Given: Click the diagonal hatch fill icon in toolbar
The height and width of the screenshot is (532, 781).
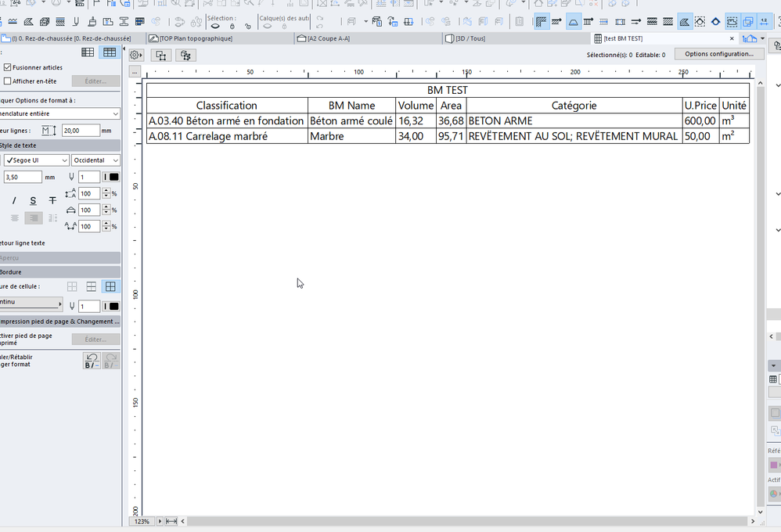Looking at the screenshot, I should click(x=668, y=21).
